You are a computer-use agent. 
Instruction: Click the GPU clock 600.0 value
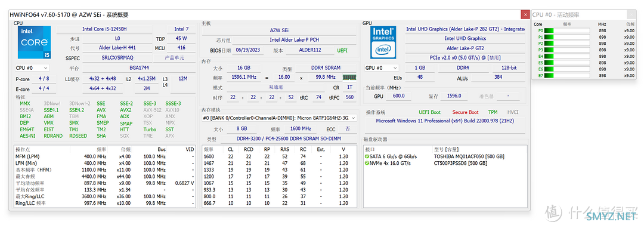[399, 95]
